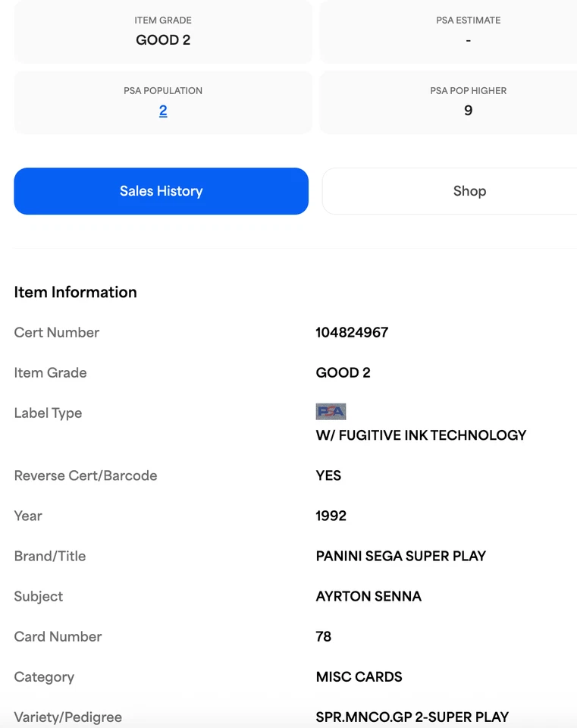Click the Reverse Cert/Barcode YES value

(x=328, y=475)
